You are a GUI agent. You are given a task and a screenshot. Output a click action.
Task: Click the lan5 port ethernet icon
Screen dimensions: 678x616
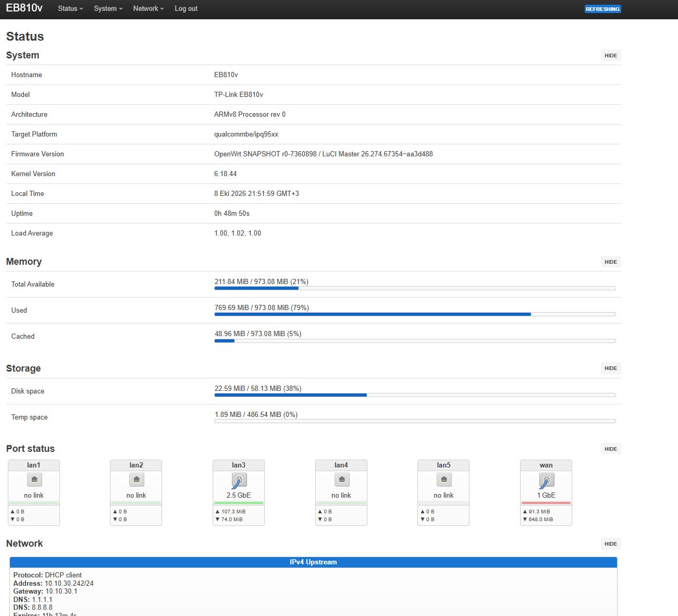click(444, 479)
